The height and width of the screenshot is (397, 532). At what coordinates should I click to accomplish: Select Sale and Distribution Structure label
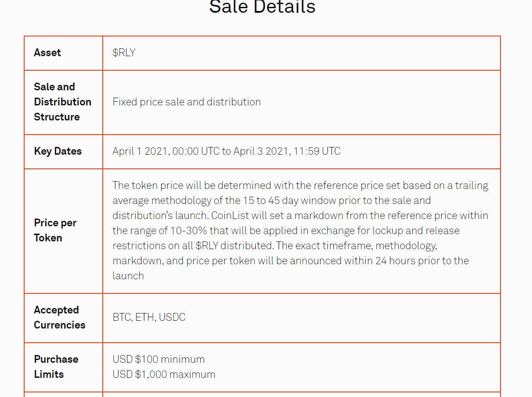click(63, 102)
